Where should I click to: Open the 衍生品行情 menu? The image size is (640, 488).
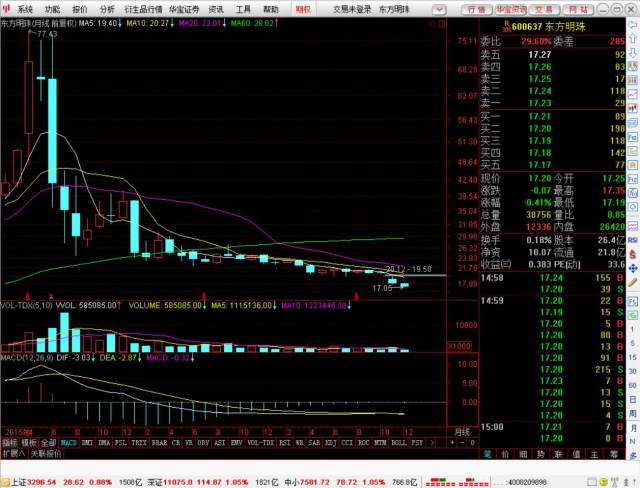143,9
